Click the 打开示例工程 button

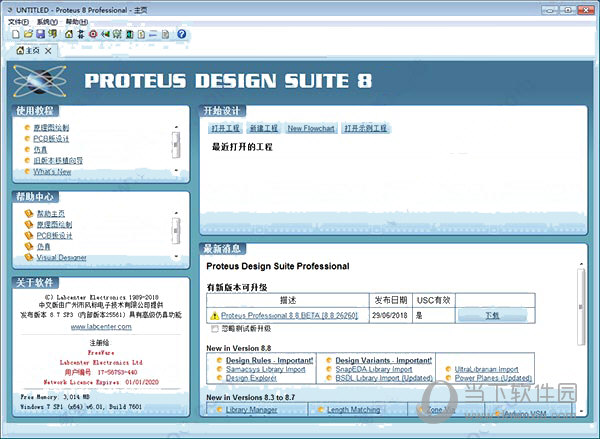(365, 128)
